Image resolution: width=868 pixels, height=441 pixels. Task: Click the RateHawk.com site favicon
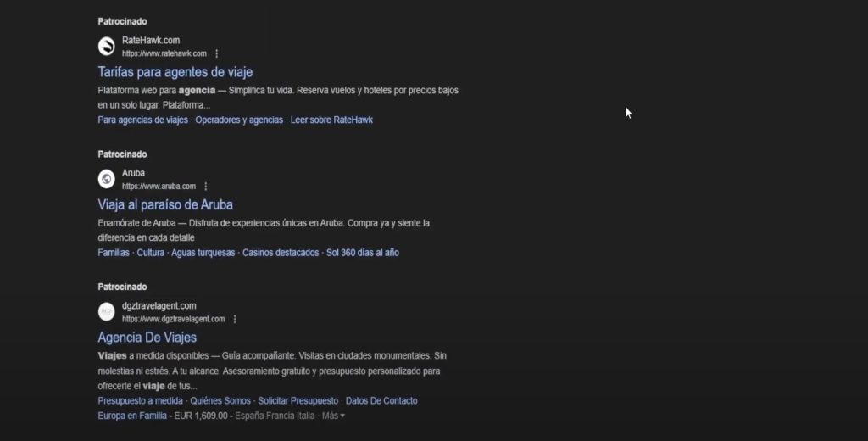(x=106, y=46)
